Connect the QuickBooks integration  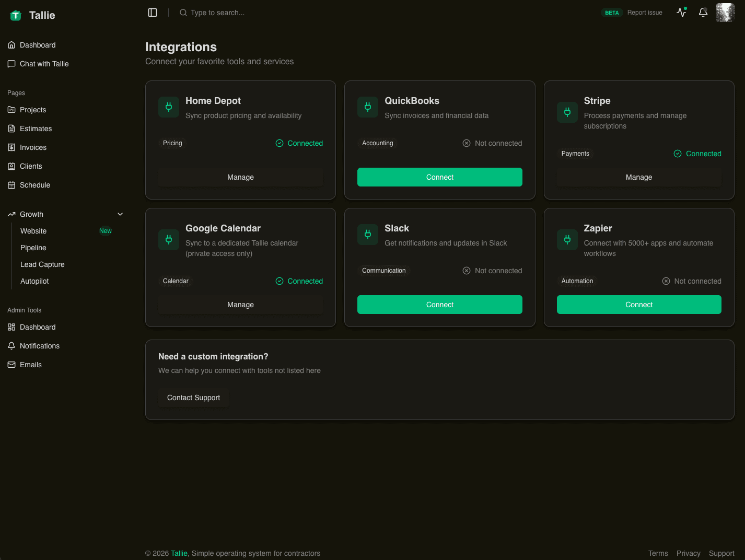pyautogui.click(x=440, y=177)
